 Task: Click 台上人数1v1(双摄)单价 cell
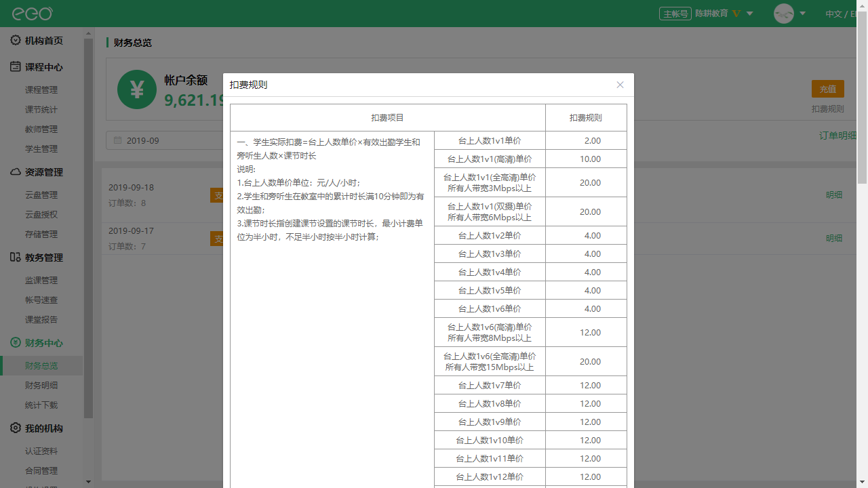(x=490, y=211)
